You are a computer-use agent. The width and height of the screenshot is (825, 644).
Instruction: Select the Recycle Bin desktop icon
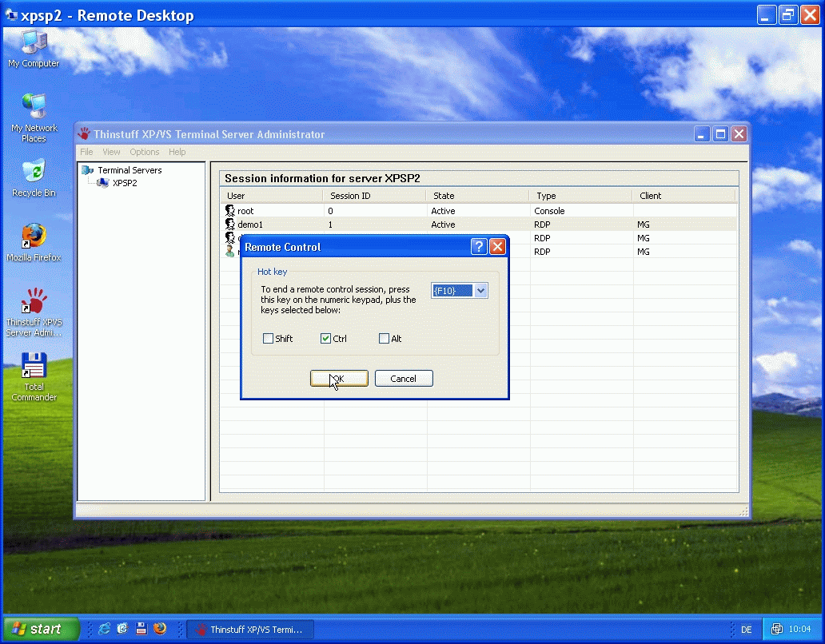[34, 178]
